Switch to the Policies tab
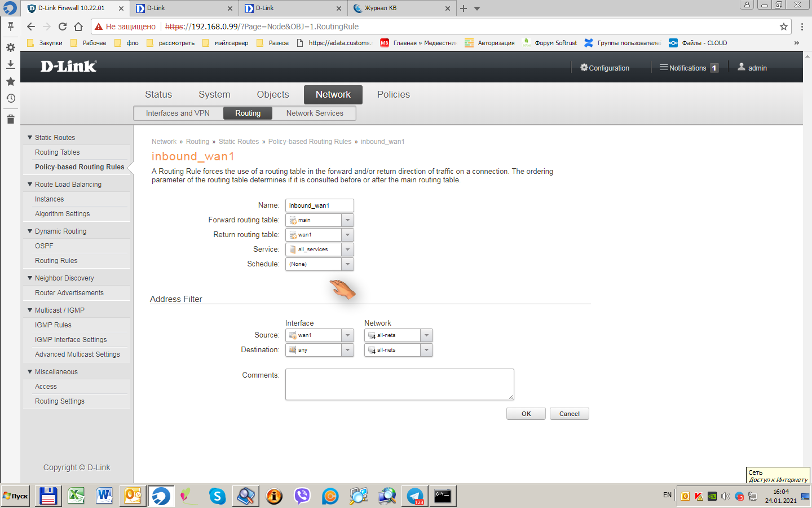 click(394, 95)
